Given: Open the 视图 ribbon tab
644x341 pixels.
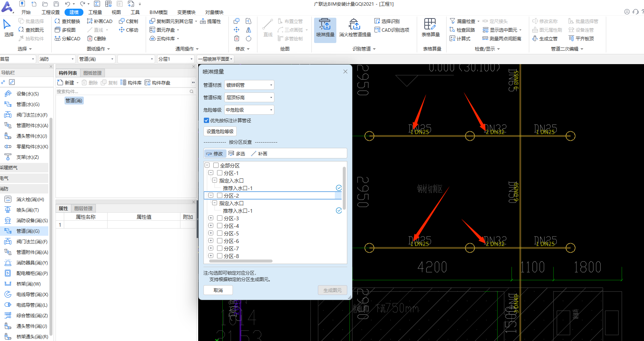Looking at the screenshot, I should [116, 12].
